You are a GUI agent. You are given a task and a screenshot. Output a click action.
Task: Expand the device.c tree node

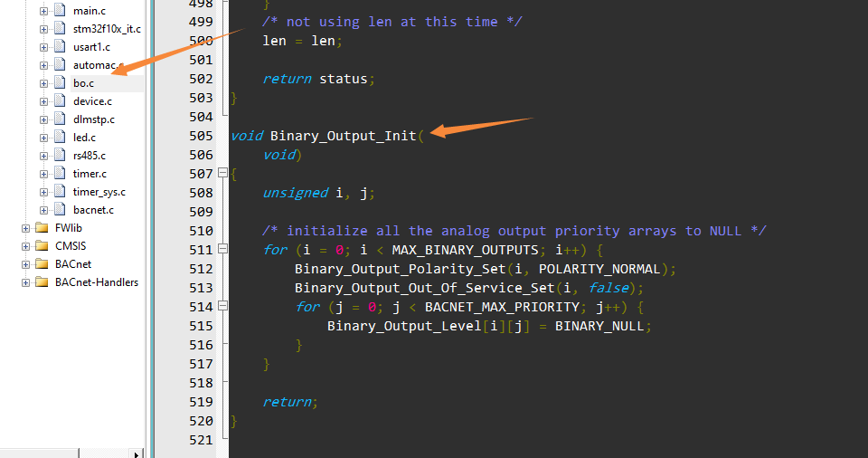(43, 101)
